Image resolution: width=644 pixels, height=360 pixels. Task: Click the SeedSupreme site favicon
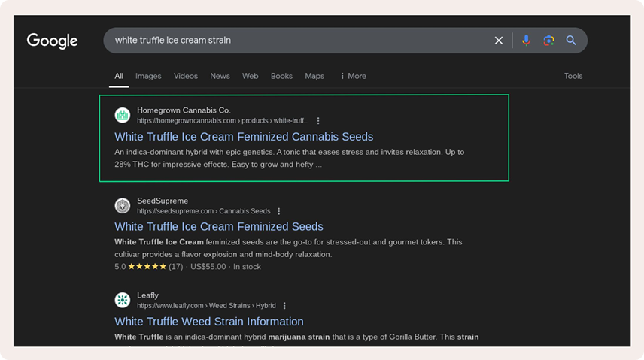(x=123, y=206)
